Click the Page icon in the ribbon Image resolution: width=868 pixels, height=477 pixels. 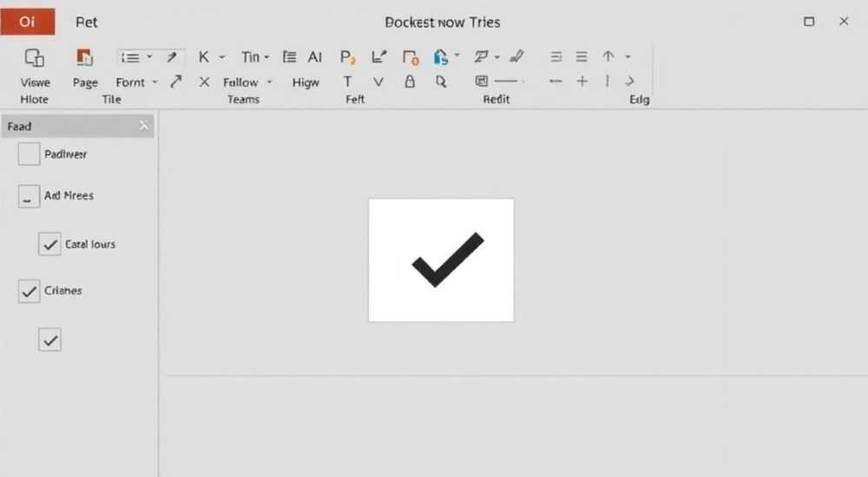84,57
